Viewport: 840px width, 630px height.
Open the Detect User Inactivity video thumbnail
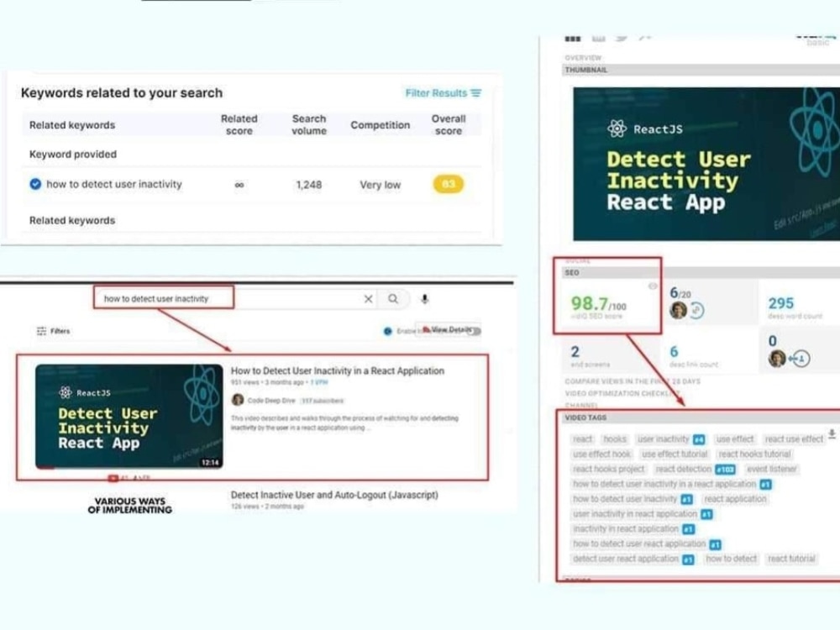coord(129,417)
